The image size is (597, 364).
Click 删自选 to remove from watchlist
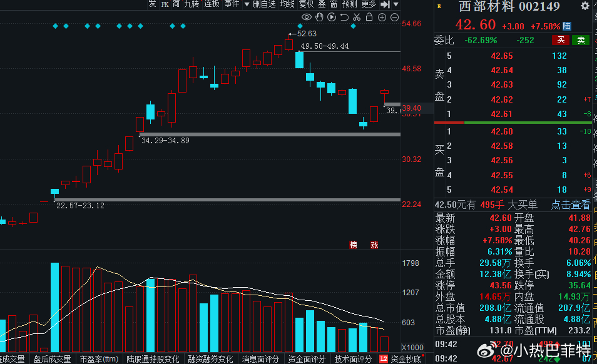click(x=264, y=4)
